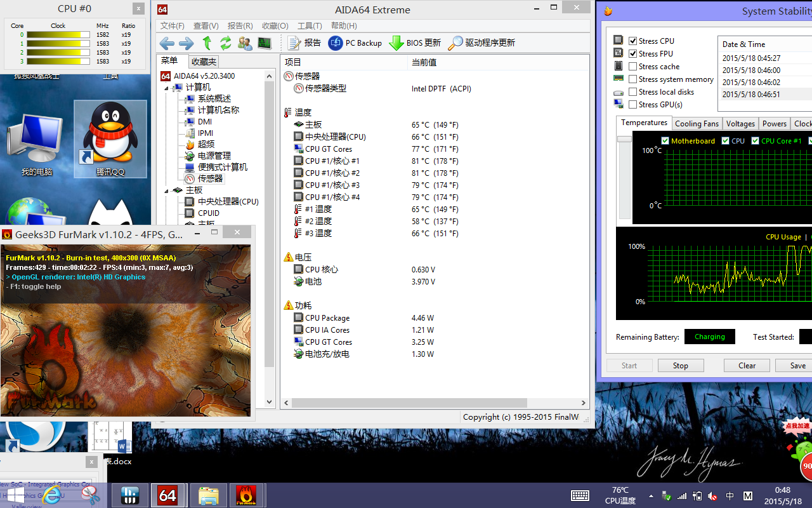812x508 pixels.
Task: Open the 查看(V) menu
Action: coord(206,26)
